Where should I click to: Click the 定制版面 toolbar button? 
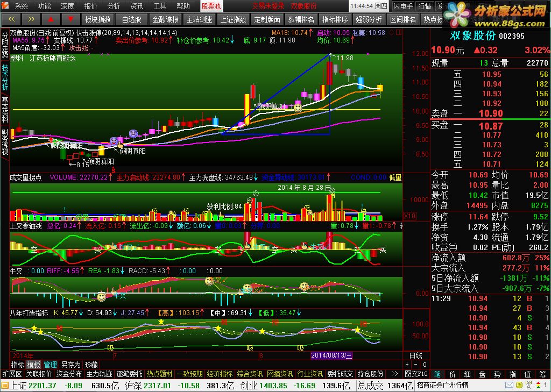coord(267,19)
